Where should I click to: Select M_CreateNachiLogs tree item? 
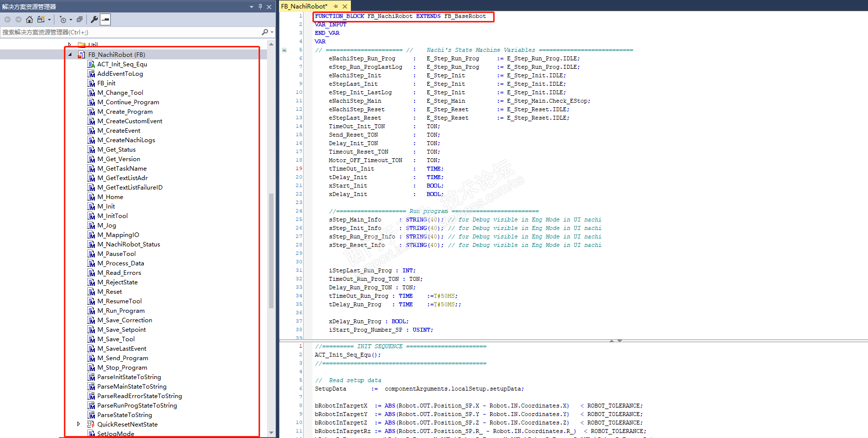point(126,140)
